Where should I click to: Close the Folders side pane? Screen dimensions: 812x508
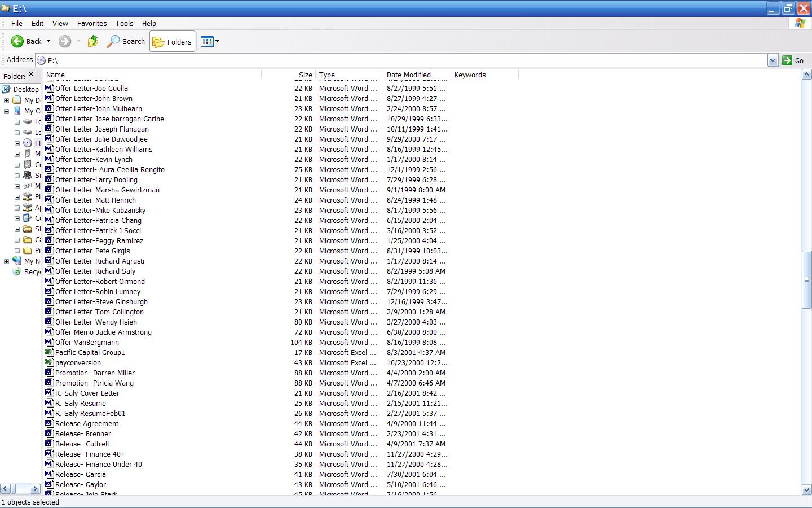point(31,74)
